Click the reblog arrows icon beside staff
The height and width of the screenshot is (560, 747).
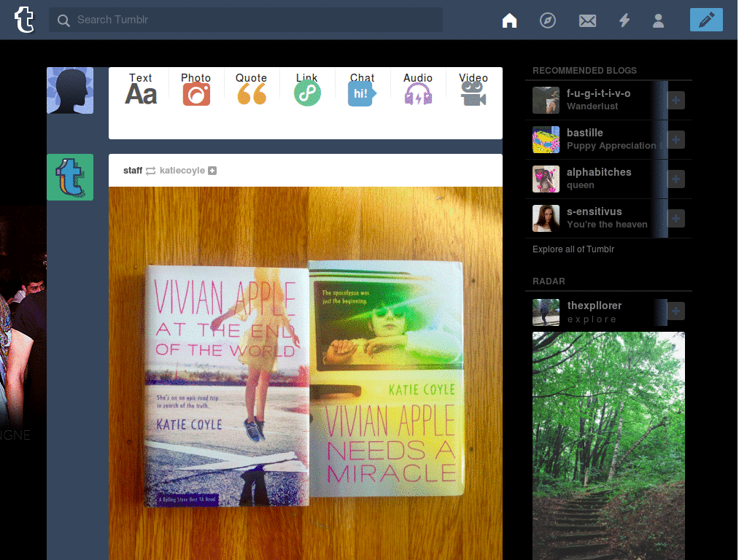[150, 171]
